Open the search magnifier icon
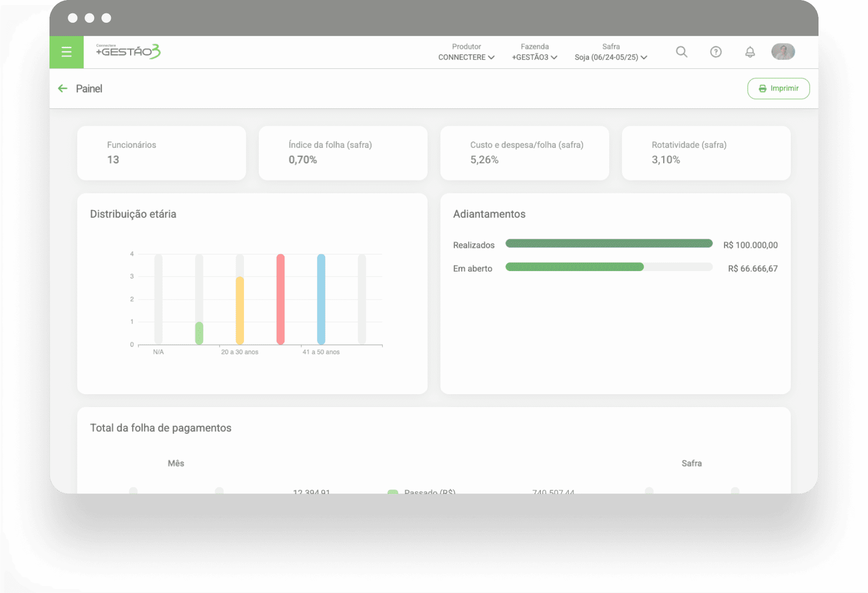This screenshot has height=593, width=868. pos(681,52)
